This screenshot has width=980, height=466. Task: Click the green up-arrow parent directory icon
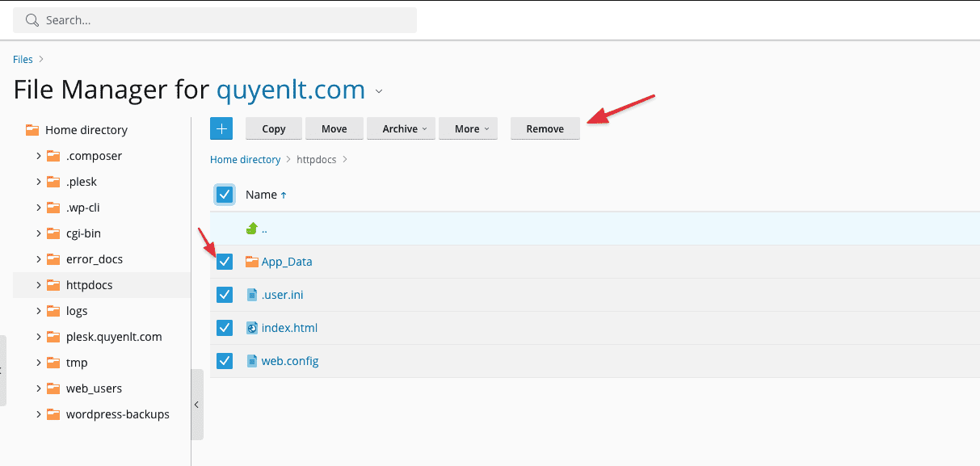tap(251, 229)
